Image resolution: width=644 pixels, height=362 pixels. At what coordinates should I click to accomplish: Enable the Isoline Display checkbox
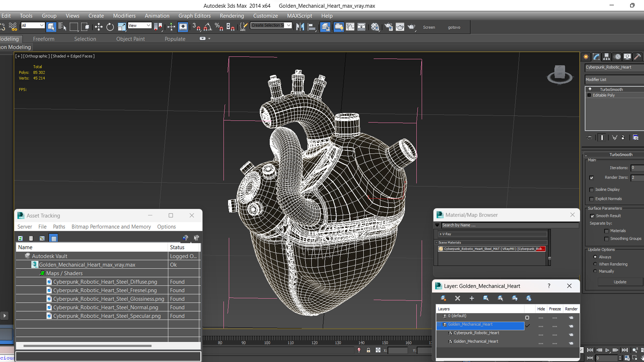(591, 190)
